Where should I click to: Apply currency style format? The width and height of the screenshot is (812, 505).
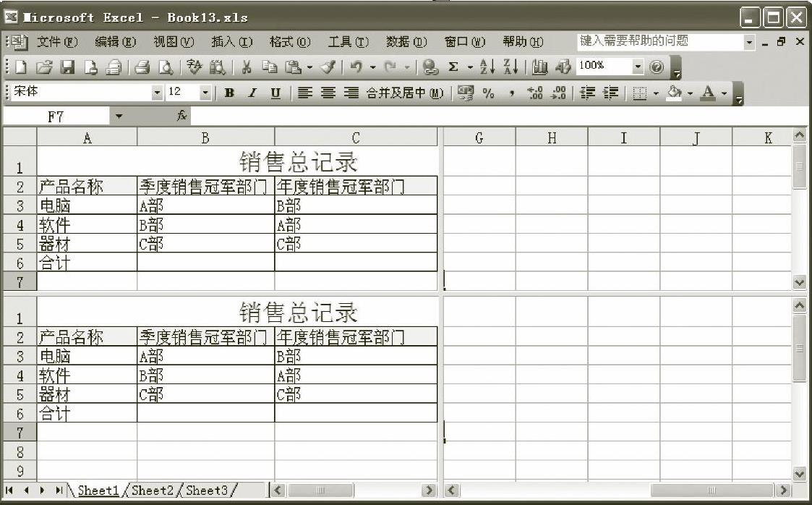click(x=465, y=93)
